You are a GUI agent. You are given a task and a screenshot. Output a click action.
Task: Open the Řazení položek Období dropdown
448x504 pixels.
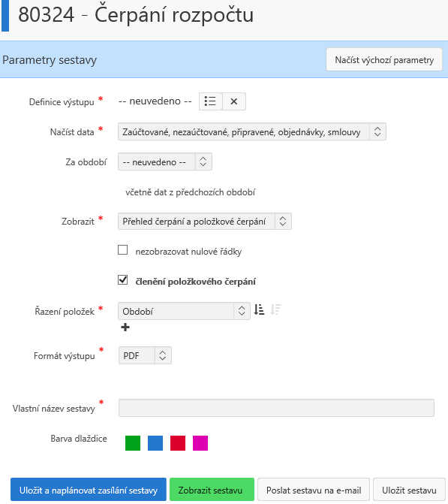coord(184,311)
